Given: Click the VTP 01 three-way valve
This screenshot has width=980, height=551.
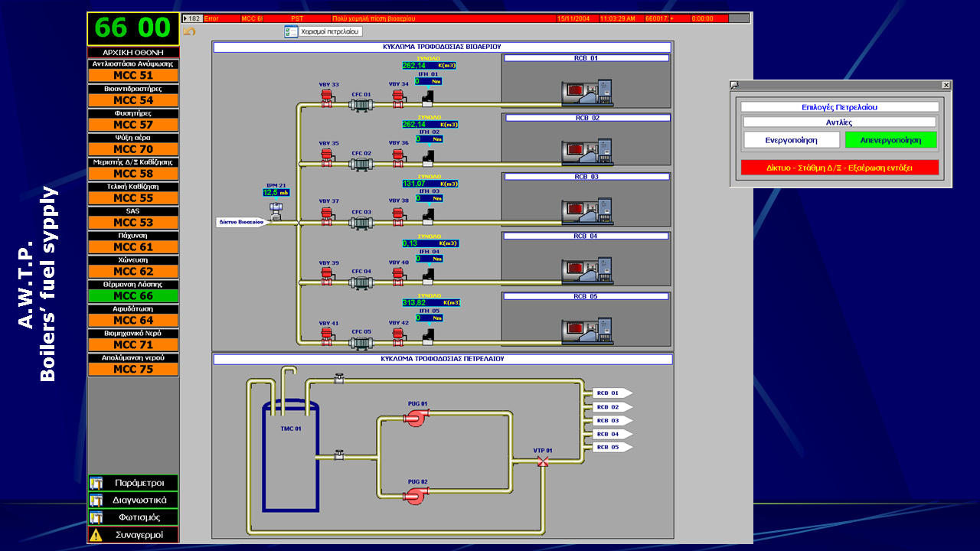Looking at the screenshot, I should pyautogui.click(x=543, y=461).
